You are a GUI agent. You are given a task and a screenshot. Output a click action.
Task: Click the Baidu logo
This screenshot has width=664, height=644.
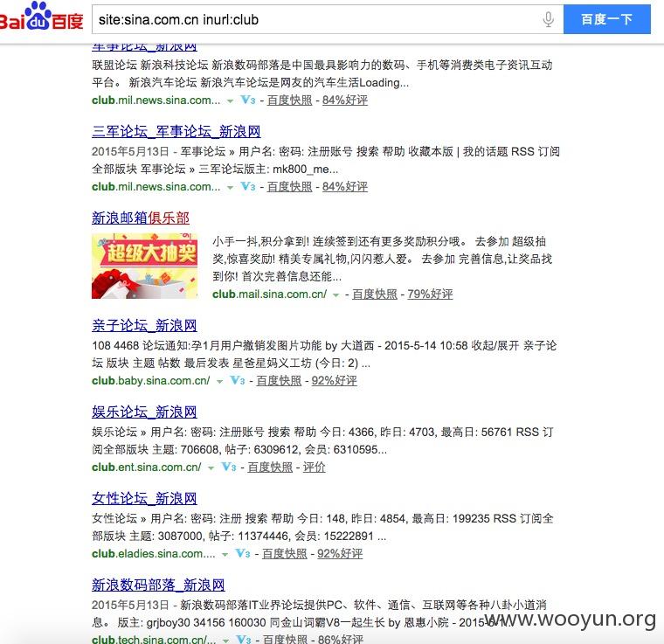(41, 17)
